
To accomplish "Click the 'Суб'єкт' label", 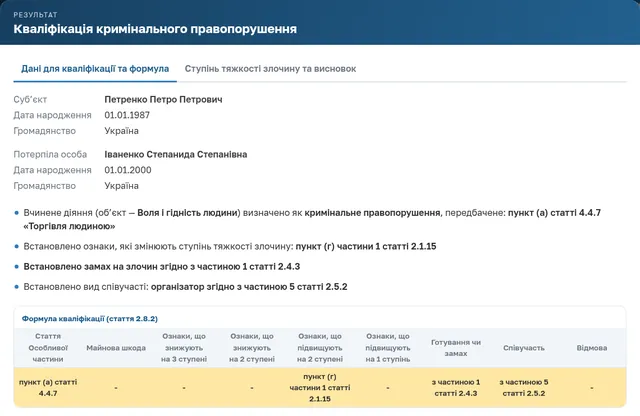I will pyautogui.click(x=30, y=100).
